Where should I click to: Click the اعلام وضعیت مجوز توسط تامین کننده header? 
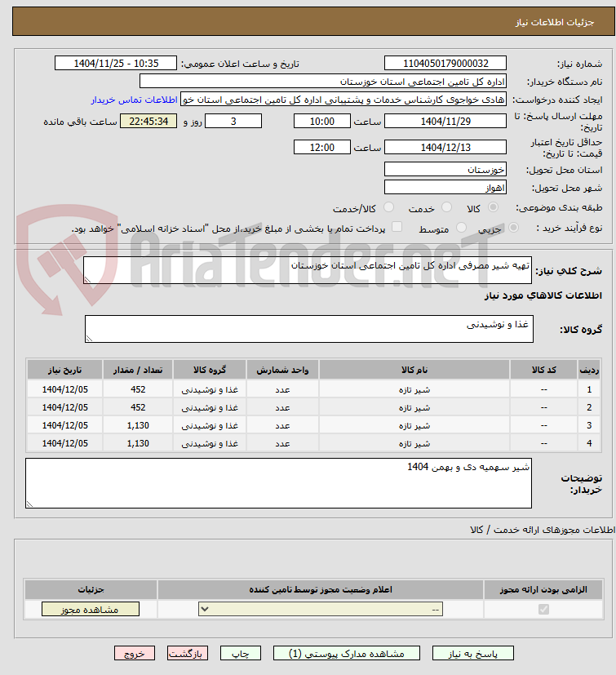[x=321, y=589]
